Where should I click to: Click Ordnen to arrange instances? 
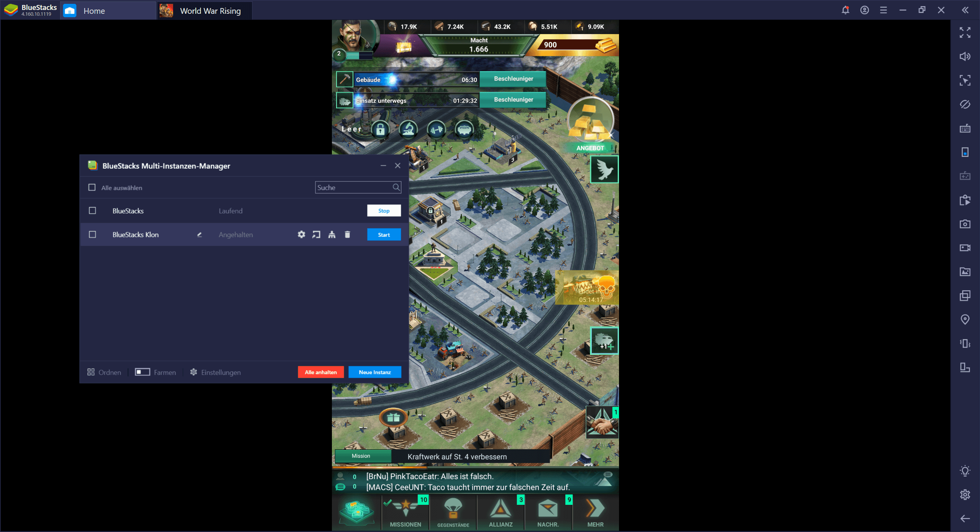[104, 372]
